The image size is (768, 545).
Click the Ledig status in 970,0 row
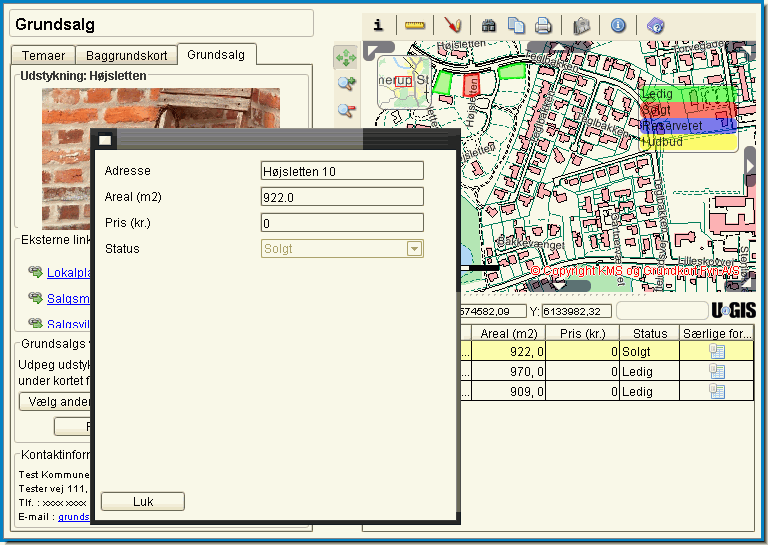point(649,372)
